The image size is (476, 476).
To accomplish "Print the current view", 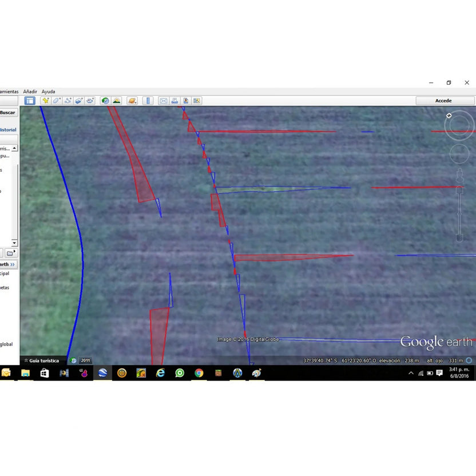I will tap(174, 101).
